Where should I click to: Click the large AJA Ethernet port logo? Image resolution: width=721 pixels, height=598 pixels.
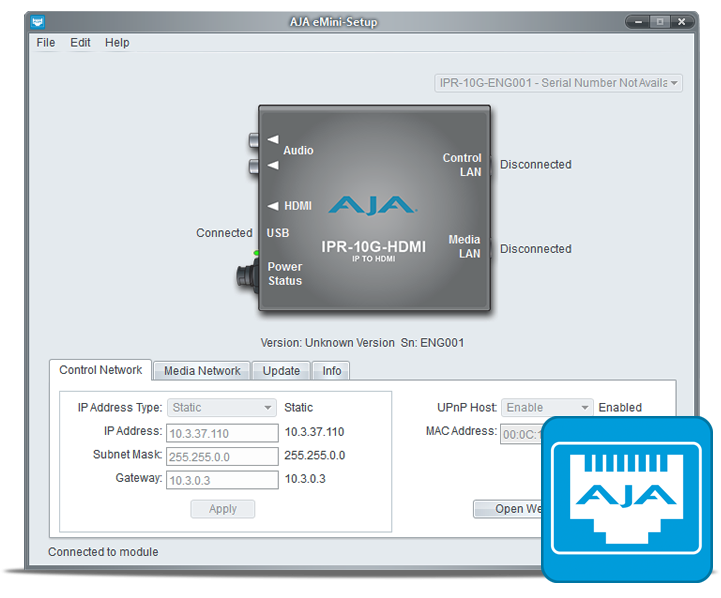[x=627, y=499]
